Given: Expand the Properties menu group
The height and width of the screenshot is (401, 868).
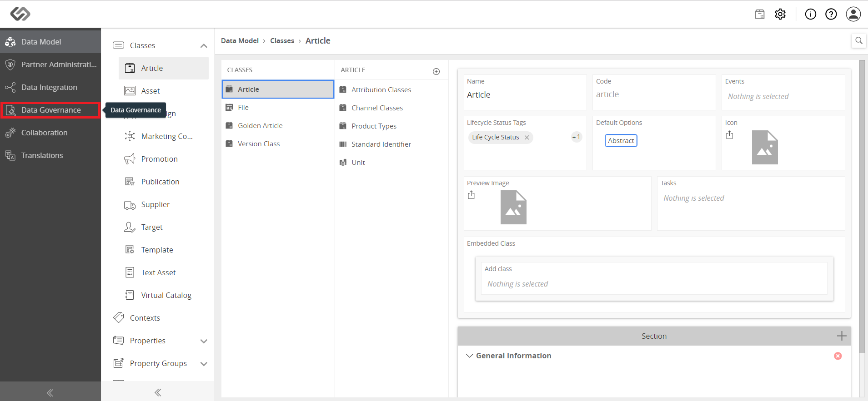Looking at the screenshot, I should tap(204, 341).
